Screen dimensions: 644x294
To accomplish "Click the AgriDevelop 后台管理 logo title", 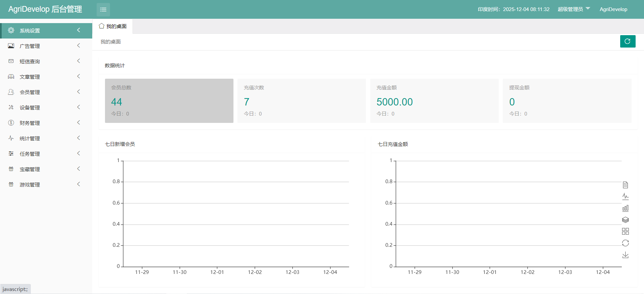I will [x=45, y=9].
